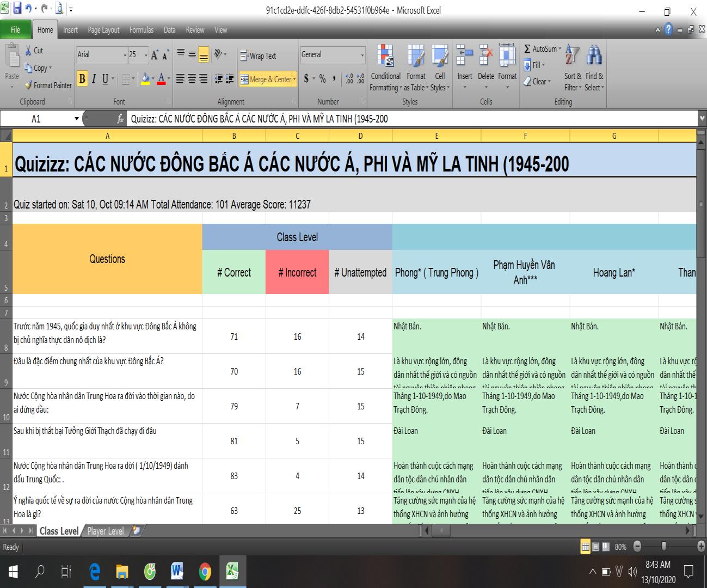Toggle Wrap Text
707x588 pixels.
pyautogui.click(x=258, y=56)
